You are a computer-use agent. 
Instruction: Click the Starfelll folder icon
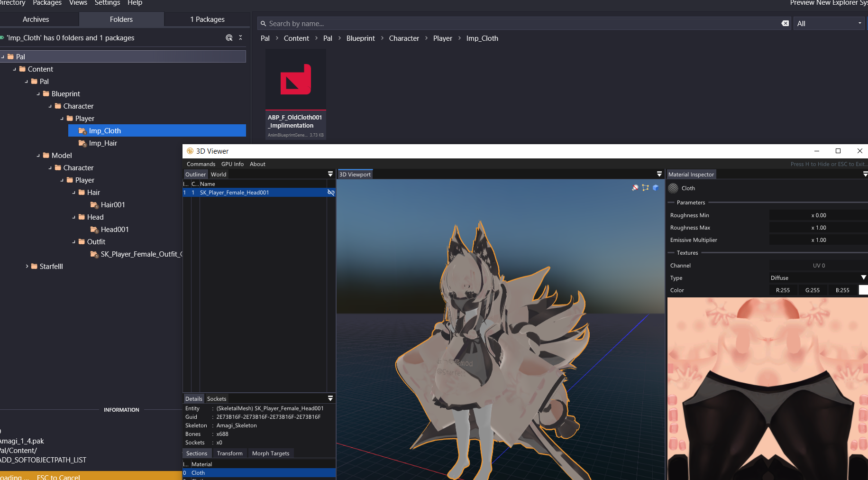pos(34,267)
